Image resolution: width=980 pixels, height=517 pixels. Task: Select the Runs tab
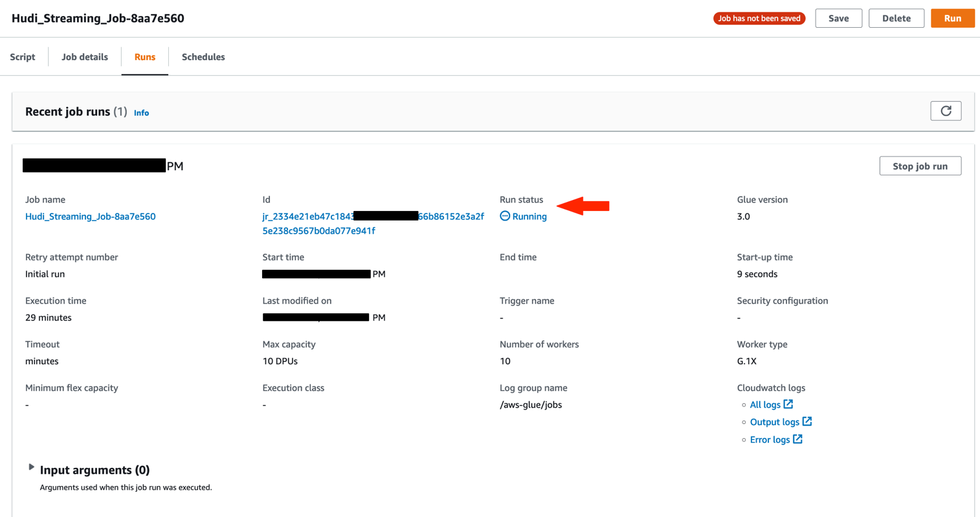pos(145,57)
